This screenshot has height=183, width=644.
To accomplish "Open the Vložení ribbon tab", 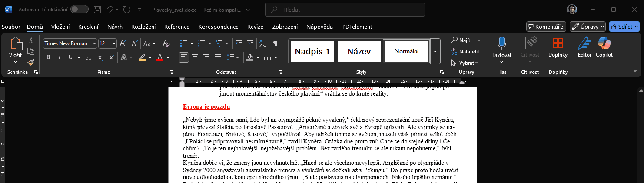I will click(60, 27).
